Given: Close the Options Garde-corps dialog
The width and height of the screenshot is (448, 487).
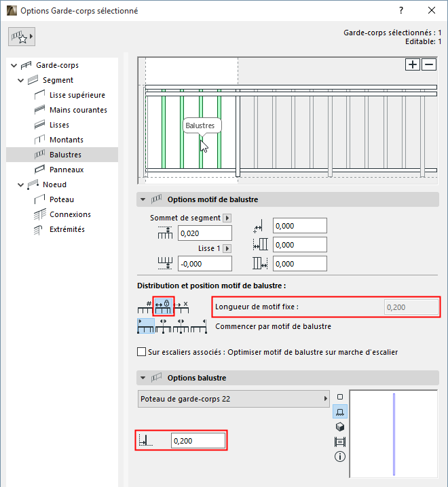Looking at the screenshot, I should tap(432, 11).
